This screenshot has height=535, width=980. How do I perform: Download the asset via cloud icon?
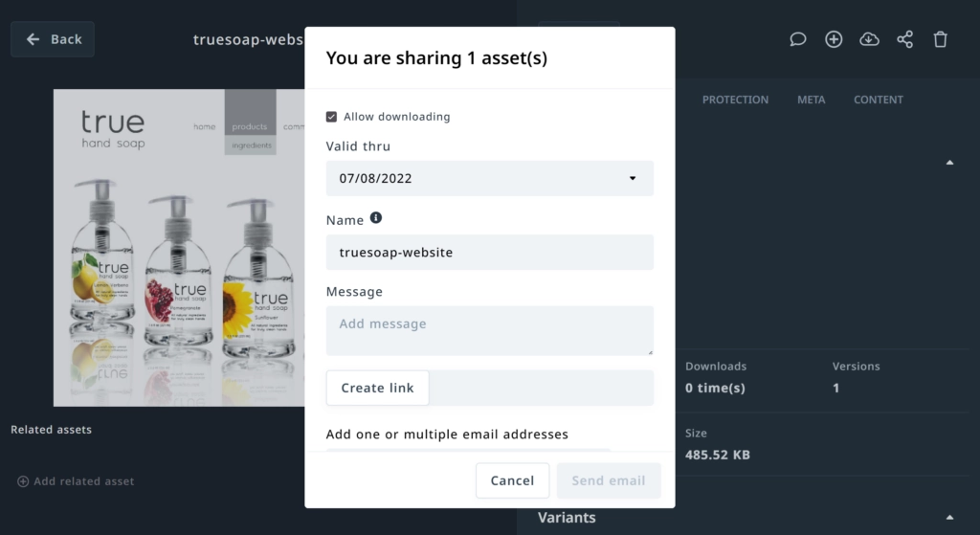[869, 39]
